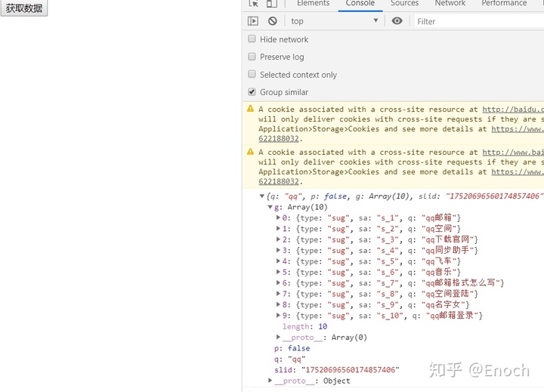This screenshot has width=544, height=392.
Task: Expand array item 6 qq邮箱格式怎么写
Action: point(278,282)
